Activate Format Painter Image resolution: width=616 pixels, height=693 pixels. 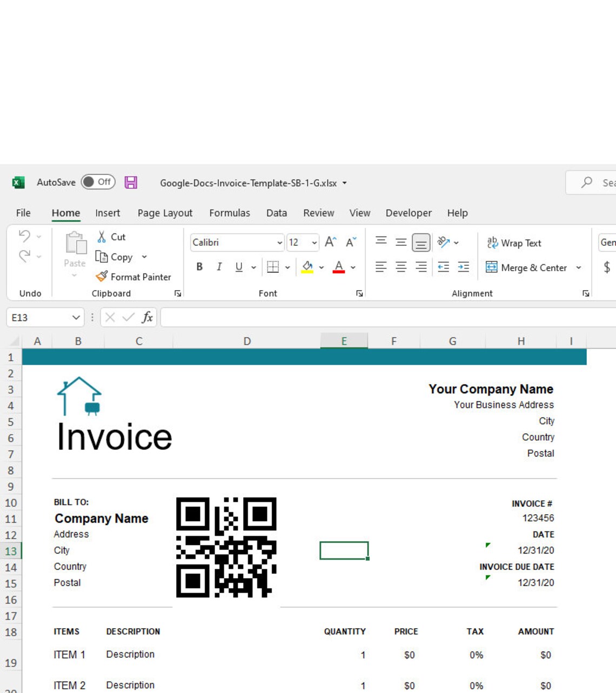(134, 277)
